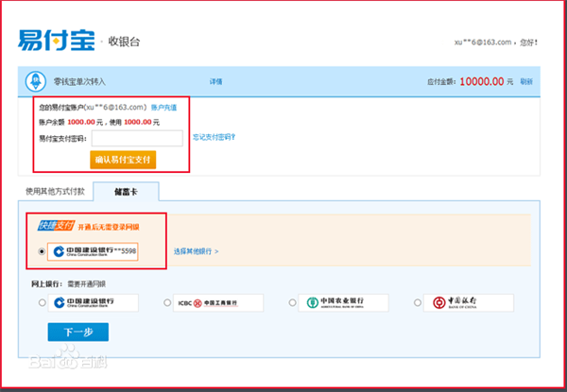The image size is (567, 392).
Task: Click inside the 易付宝支付密码 password field
Action: (x=137, y=138)
